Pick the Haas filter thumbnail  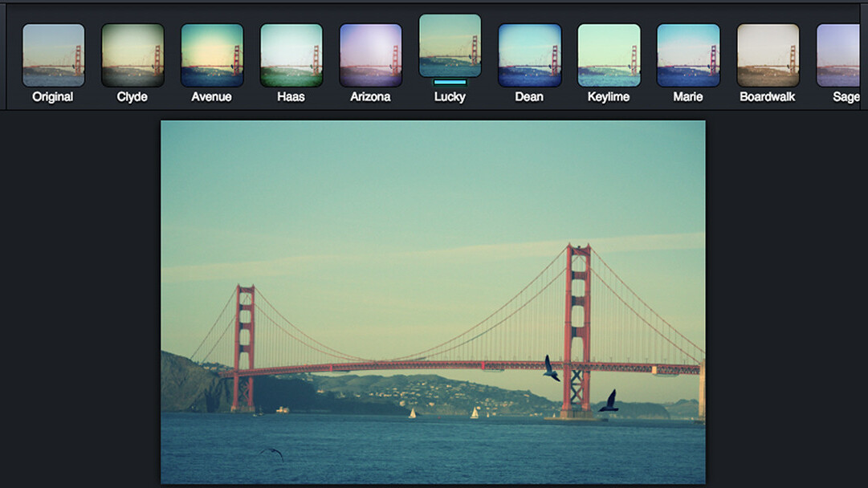[291, 55]
